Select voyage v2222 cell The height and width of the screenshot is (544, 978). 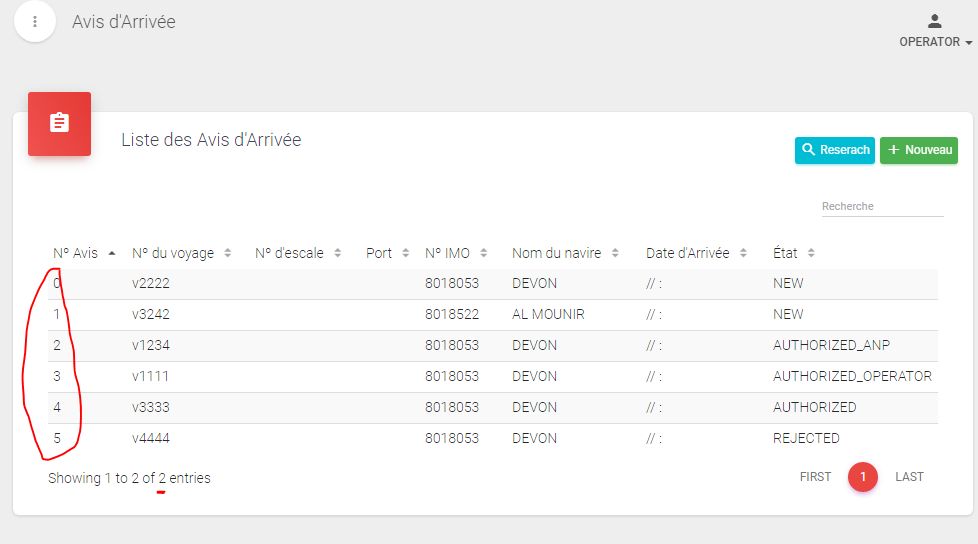pyautogui.click(x=151, y=283)
